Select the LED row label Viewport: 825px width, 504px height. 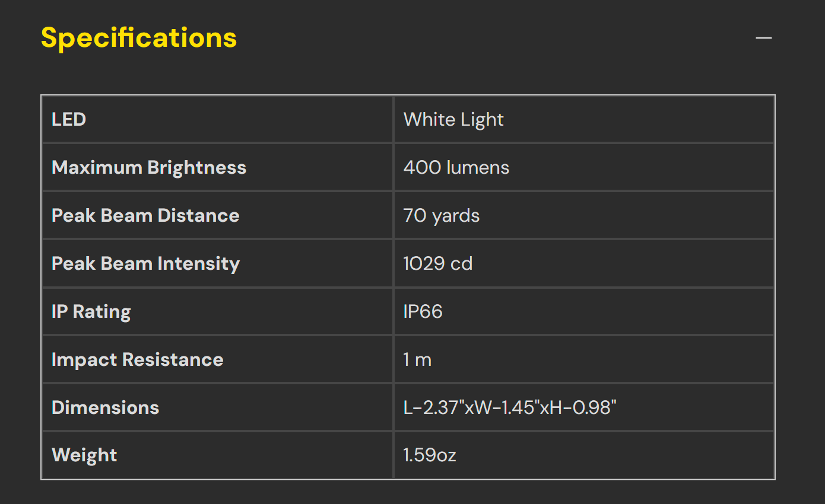69,119
